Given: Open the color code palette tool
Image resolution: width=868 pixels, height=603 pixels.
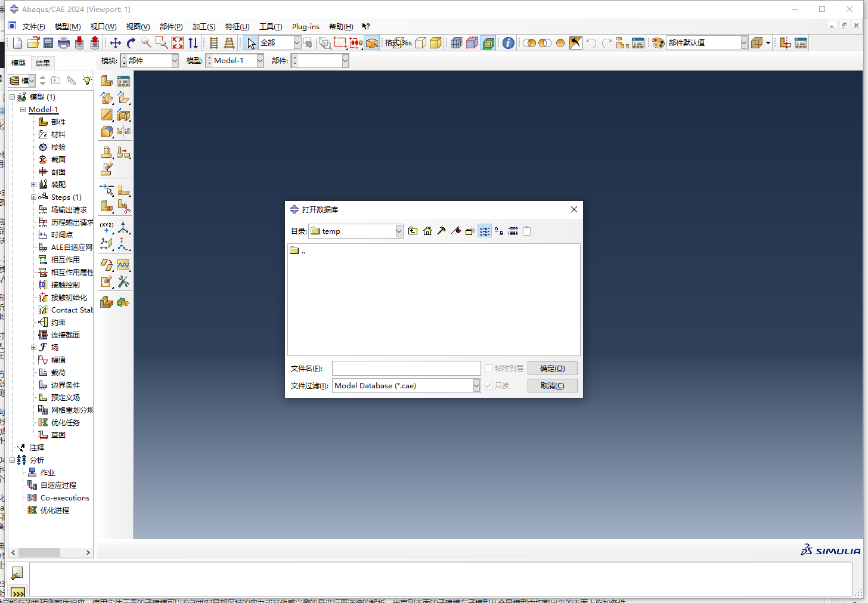Looking at the screenshot, I should click(x=658, y=42).
